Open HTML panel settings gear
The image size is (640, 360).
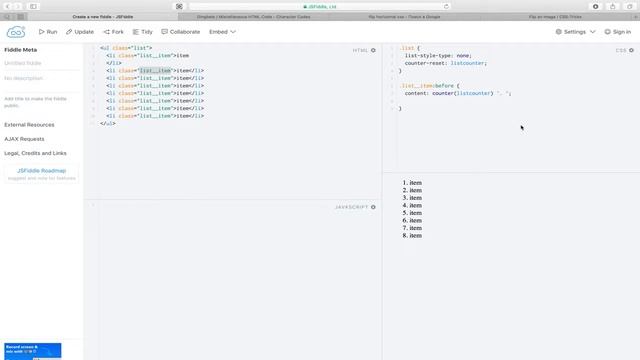pos(373,50)
